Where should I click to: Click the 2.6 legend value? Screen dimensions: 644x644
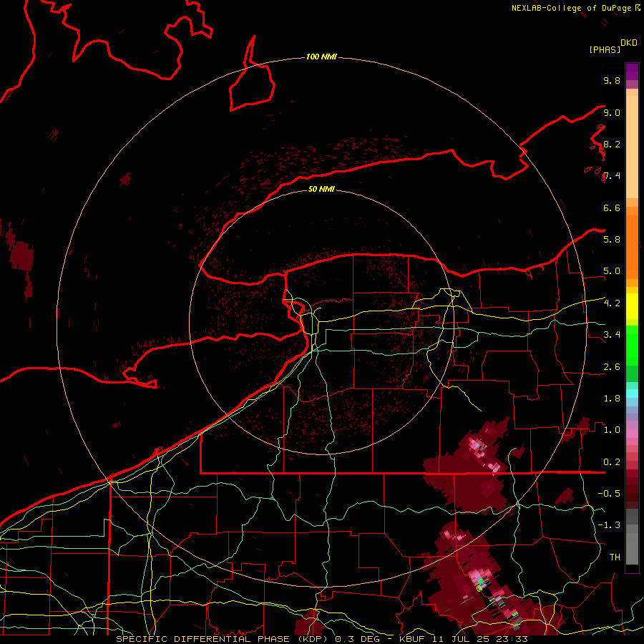612,367
